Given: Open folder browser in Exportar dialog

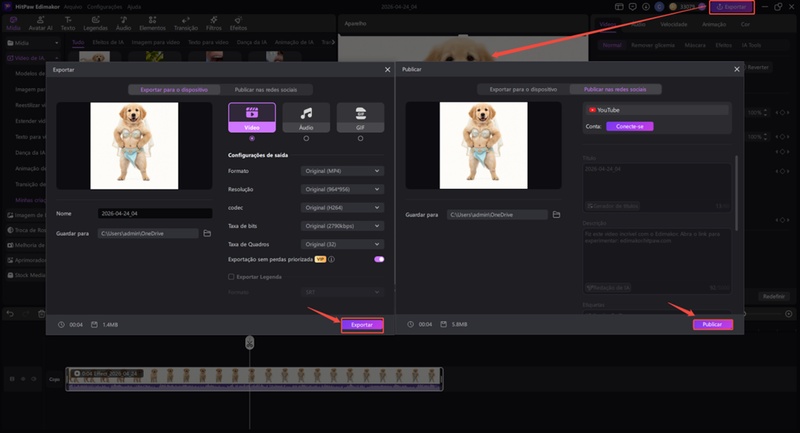Looking at the screenshot, I should click(x=207, y=233).
